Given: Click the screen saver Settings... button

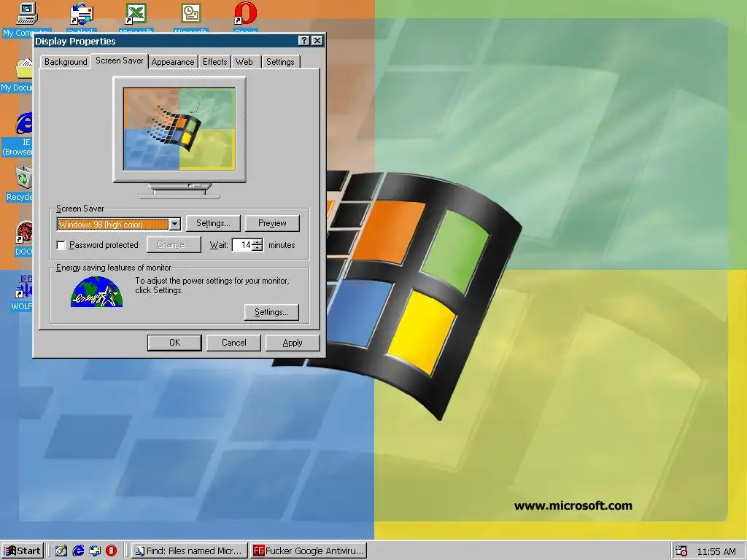Looking at the screenshot, I should tap(213, 223).
